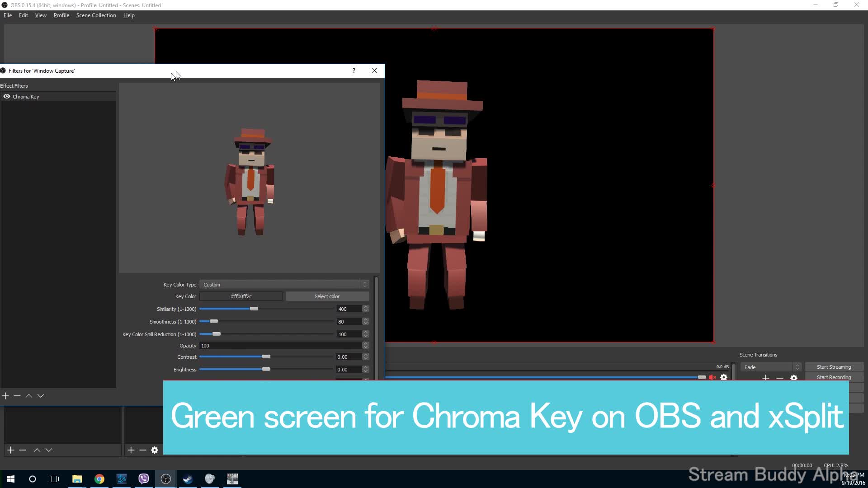Click the Smoothness slider handle
This screenshot has height=488, width=868.
pyautogui.click(x=214, y=321)
